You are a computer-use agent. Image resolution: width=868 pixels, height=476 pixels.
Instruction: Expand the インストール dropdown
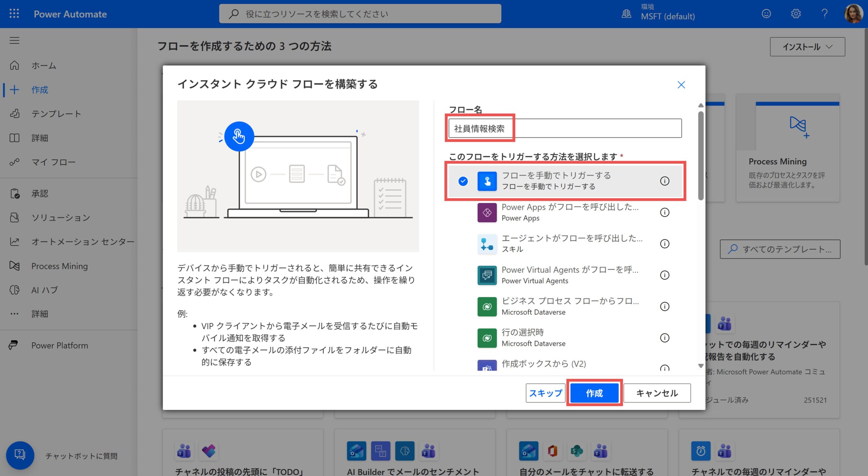807,47
